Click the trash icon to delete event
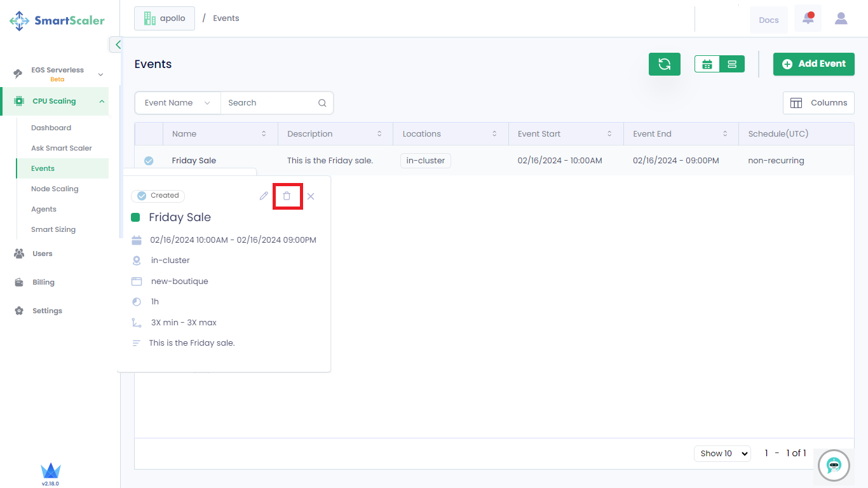 287,196
